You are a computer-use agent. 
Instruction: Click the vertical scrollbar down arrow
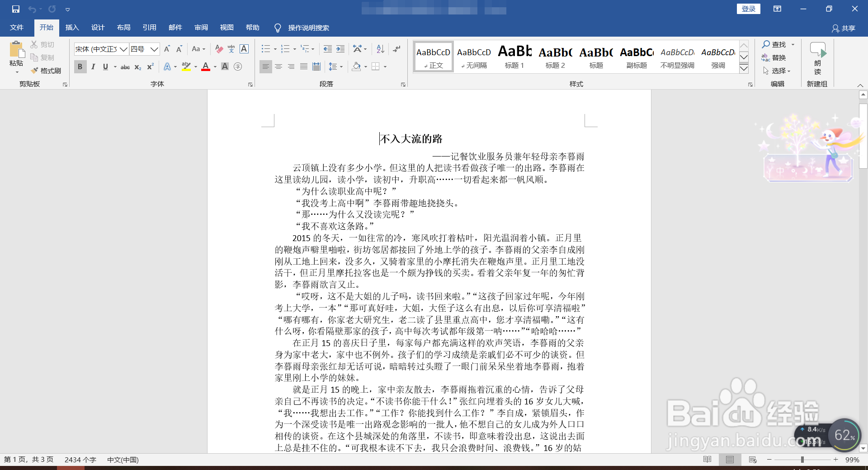[x=863, y=448]
